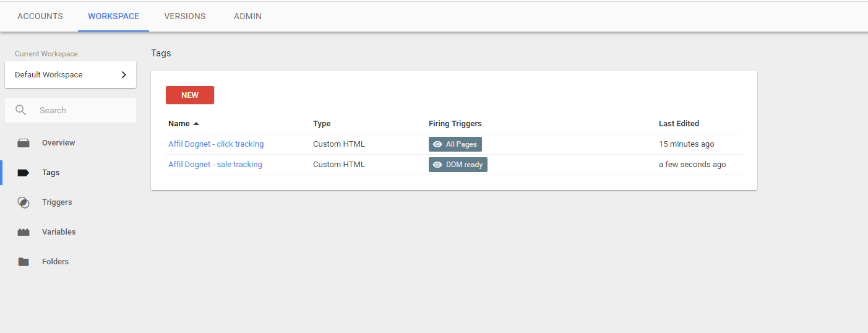
Task: Go to the Admin tab
Action: click(247, 16)
